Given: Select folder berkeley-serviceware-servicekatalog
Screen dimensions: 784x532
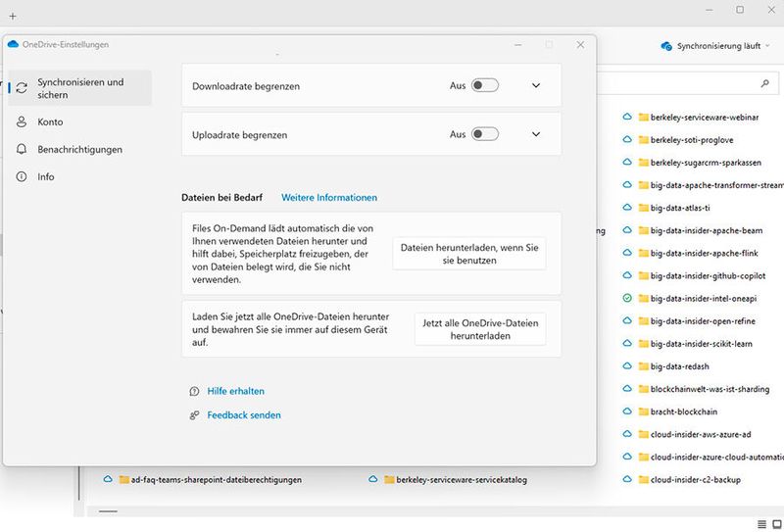Looking at the screenshot, I should pos(461,480).
